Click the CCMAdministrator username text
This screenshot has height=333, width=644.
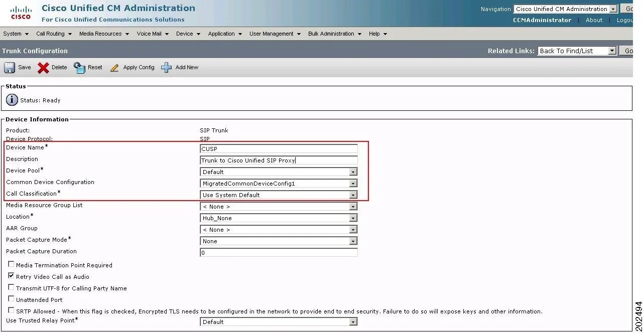click(542, 20)
